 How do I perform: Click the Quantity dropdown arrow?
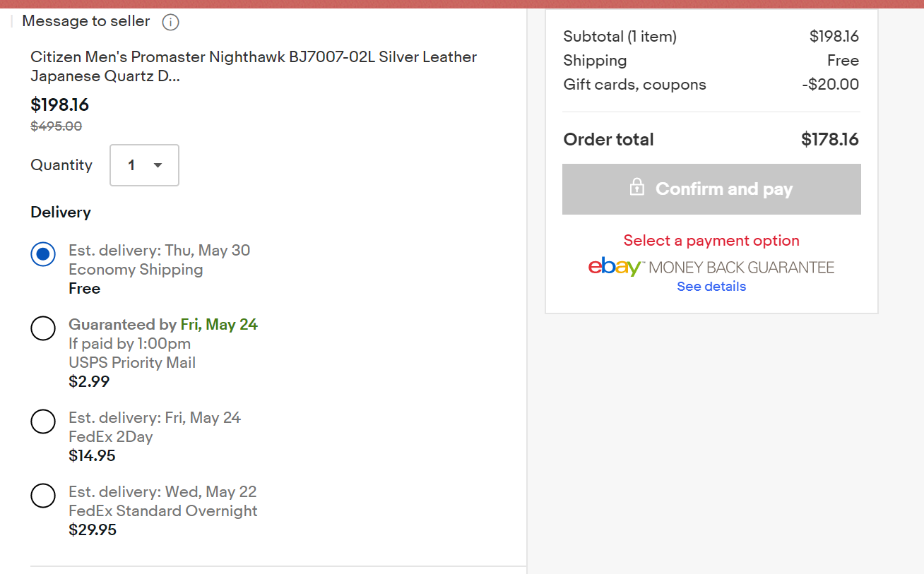tap(158, 165)
